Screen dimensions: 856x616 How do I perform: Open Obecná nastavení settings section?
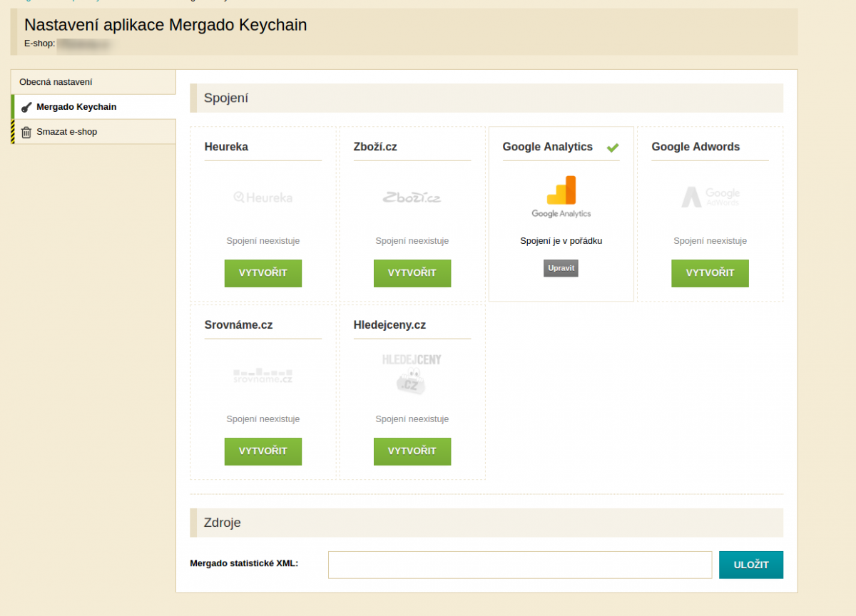tap(93, 82)
